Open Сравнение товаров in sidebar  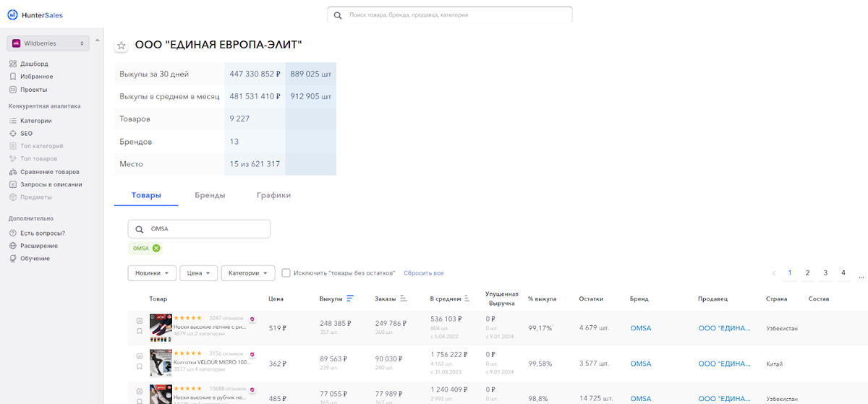click(x=49, y=172)
